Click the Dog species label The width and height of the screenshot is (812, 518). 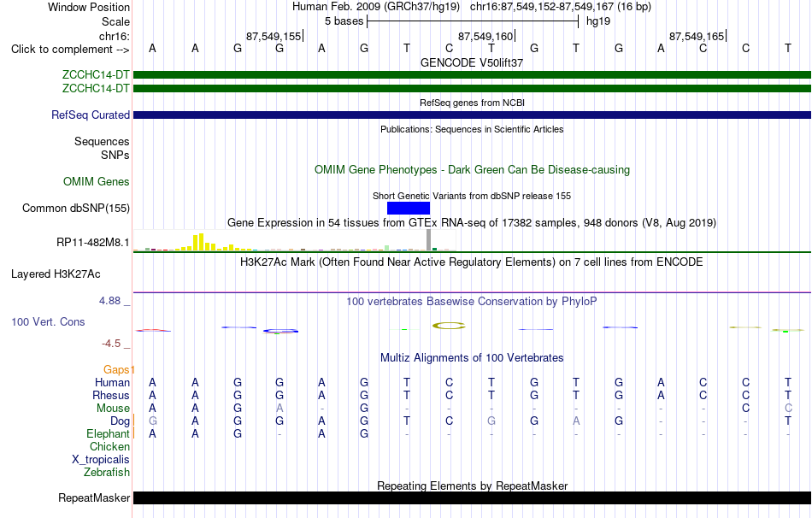pos(121,421)
